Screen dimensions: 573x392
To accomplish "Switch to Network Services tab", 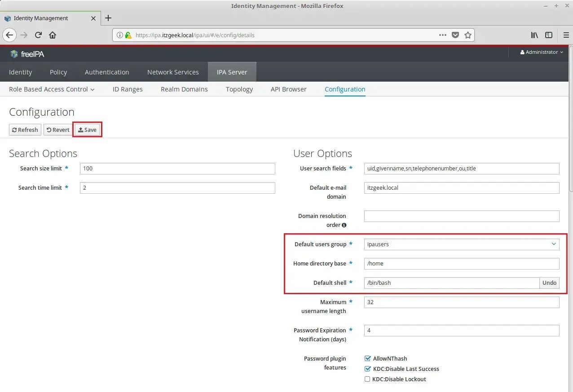I will click(173, 72).
